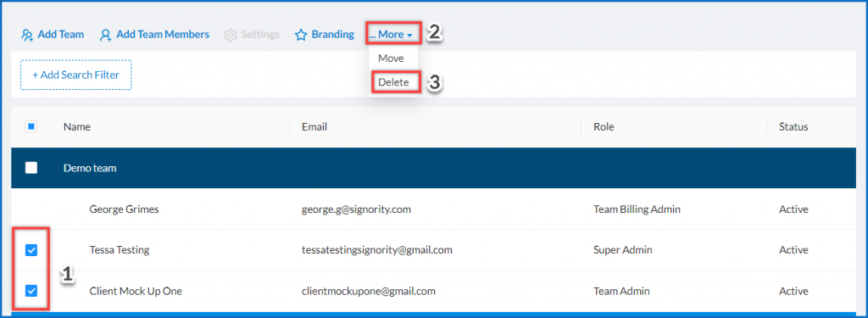Click the name Tessa Testing

[x=119, y=250]
